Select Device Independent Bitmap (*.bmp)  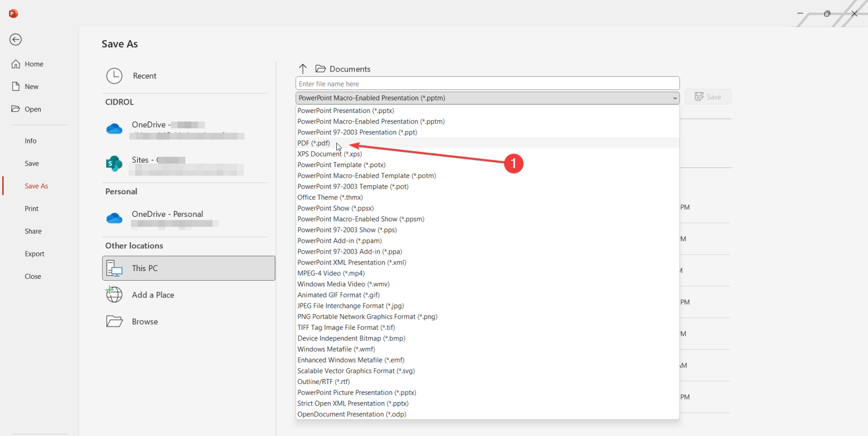point(487,338)
